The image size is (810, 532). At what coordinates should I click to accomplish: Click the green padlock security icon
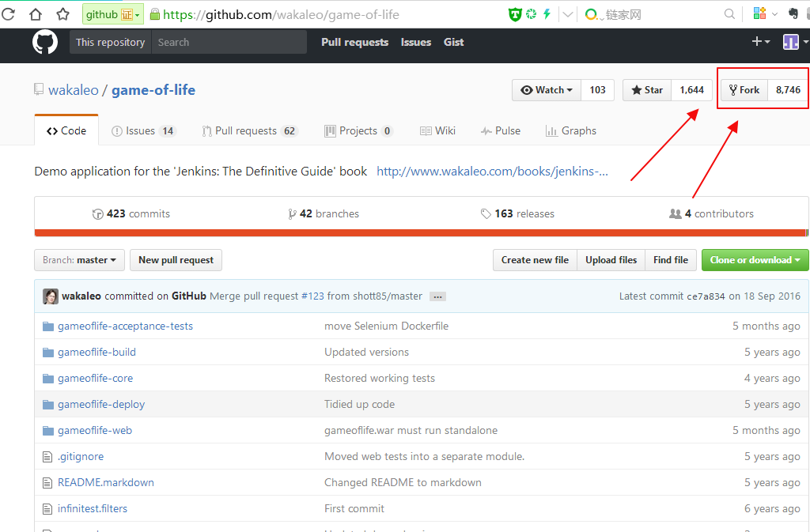pos(154,14)
